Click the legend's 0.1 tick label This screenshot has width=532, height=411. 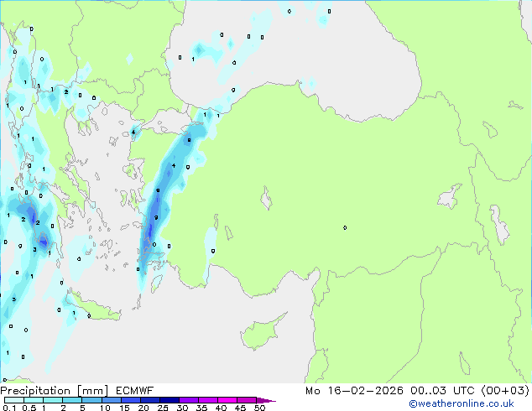(x=7, y=408)
